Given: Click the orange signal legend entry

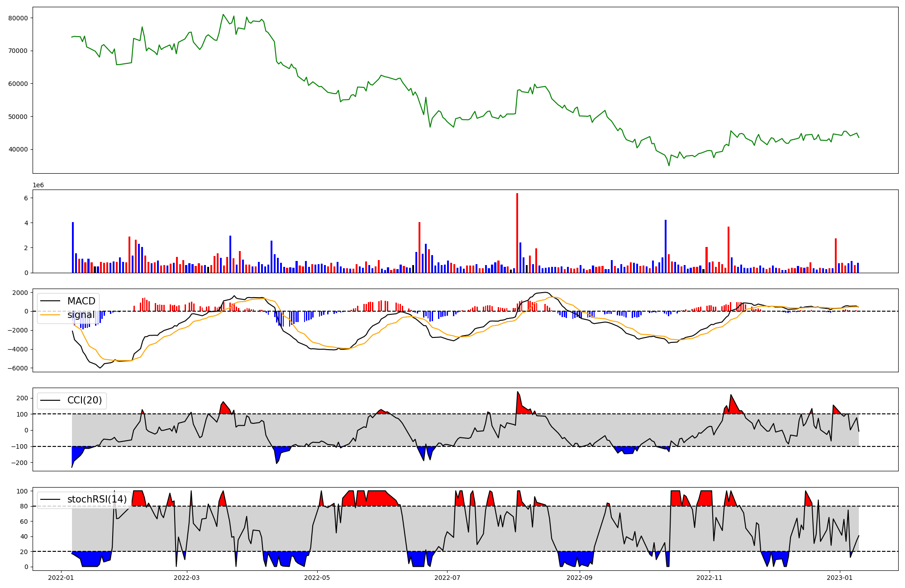Looking at the screenshot, I should 81,315.
